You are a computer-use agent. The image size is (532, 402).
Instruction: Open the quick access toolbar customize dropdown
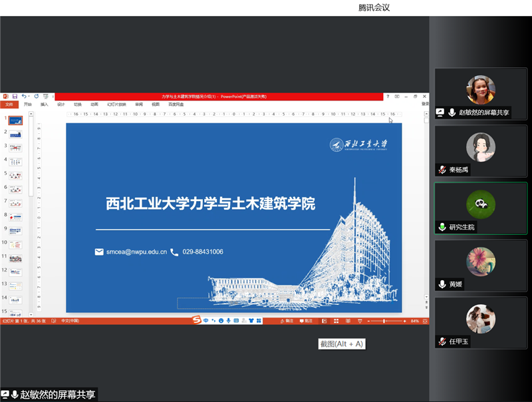pyautogui.click(x=53, y=96)
